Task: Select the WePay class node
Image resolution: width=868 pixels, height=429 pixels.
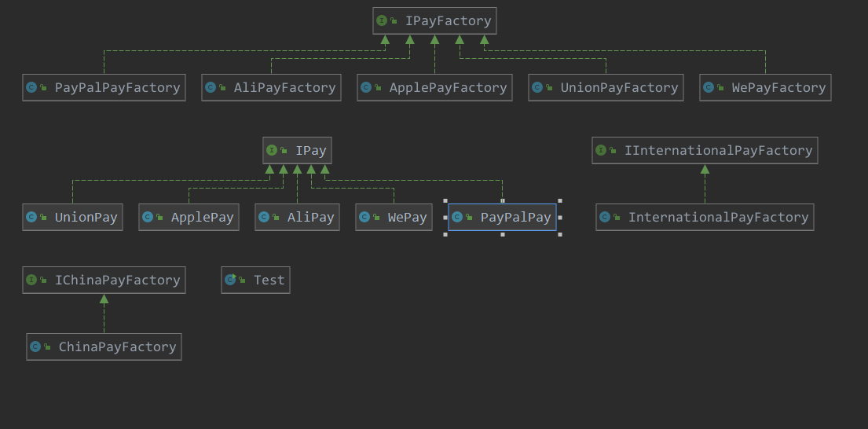Action: tap(394, 218)
